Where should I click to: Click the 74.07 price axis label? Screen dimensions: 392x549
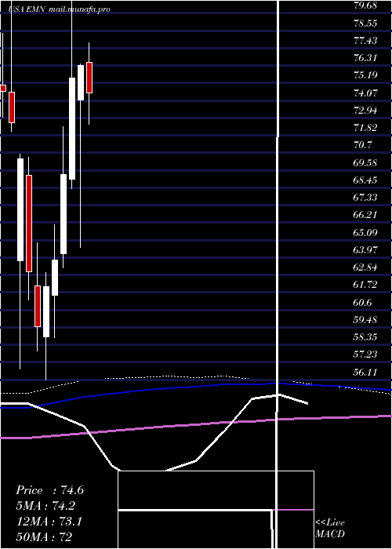366,93
